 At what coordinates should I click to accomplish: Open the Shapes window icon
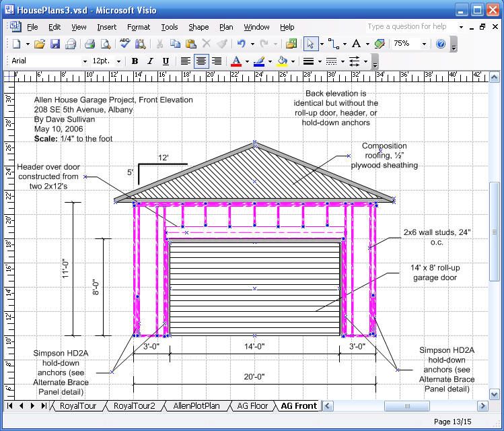pos(291,44)
